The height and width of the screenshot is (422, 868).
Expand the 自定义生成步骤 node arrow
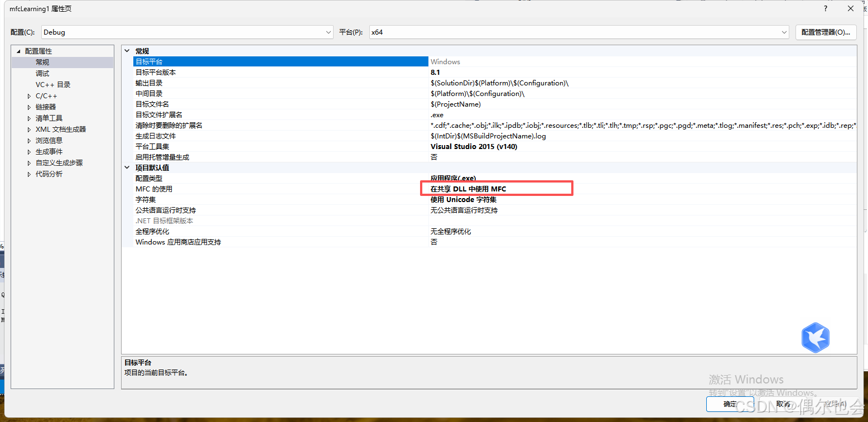[29, 163]
